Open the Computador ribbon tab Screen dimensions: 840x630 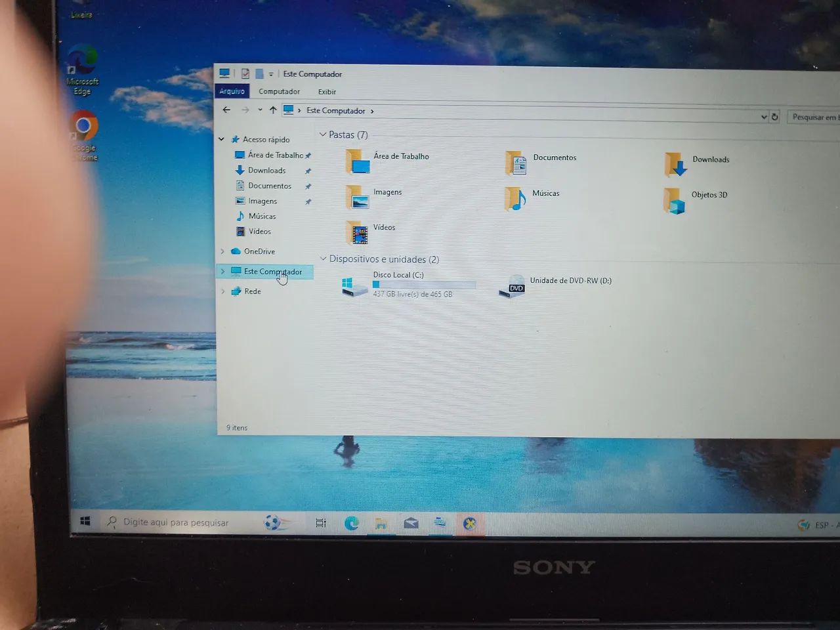click(279, 91)
